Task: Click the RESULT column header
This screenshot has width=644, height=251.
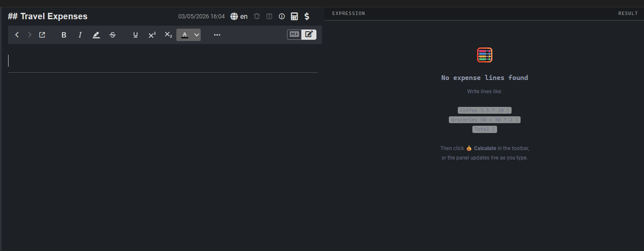Action: (628, 13)
